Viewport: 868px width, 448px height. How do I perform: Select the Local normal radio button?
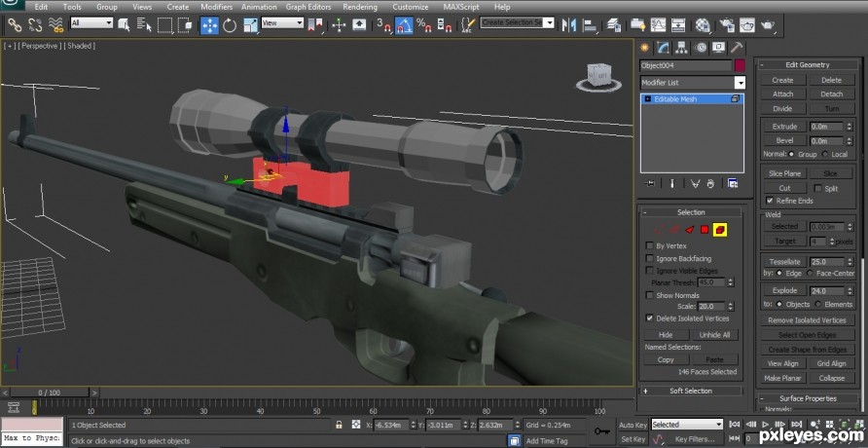click(825, 155)
